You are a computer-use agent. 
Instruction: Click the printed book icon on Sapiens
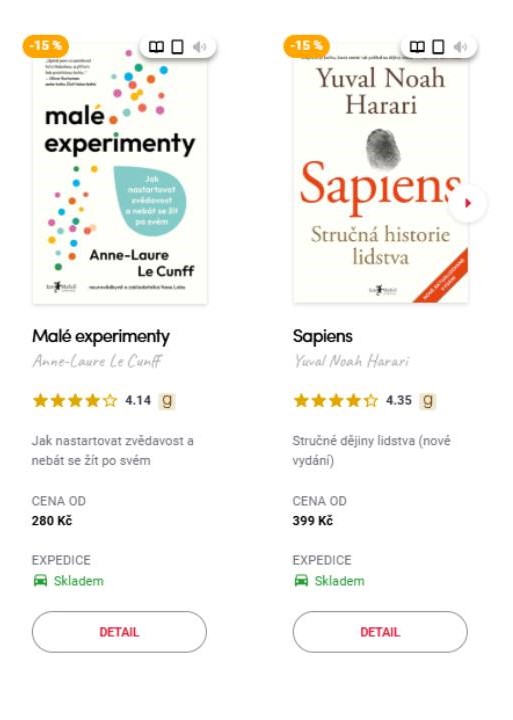tap(417, 47)
